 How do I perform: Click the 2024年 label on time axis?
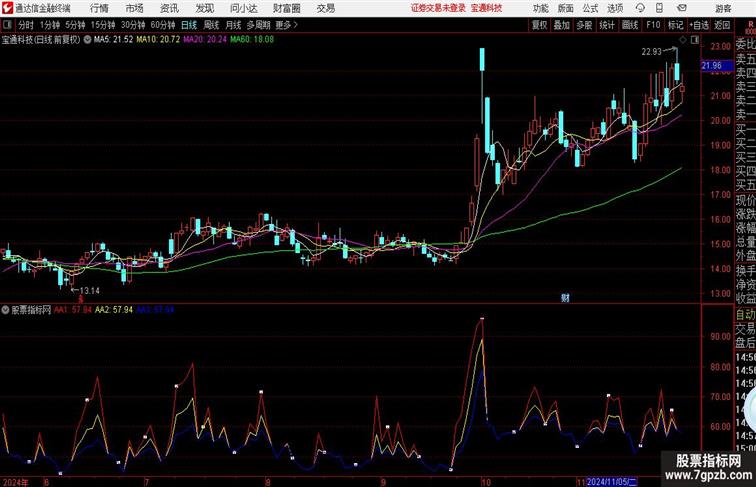15,482
